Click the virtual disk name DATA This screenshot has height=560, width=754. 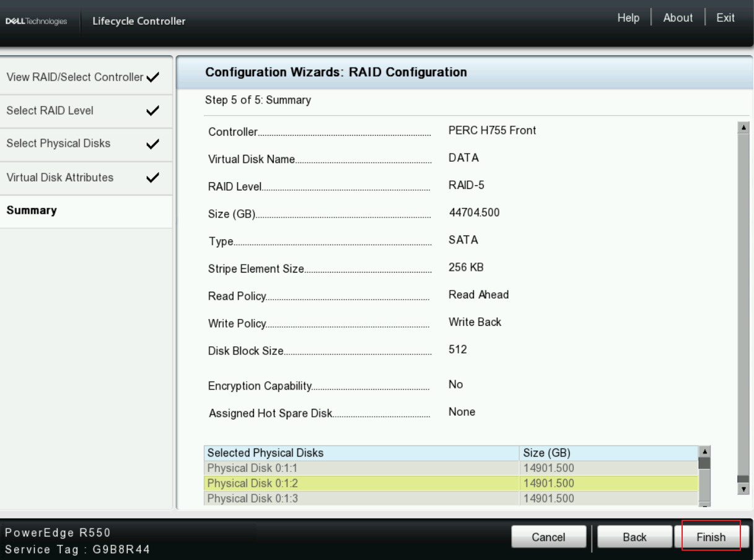pyautogui.click(x=464, y=158)
